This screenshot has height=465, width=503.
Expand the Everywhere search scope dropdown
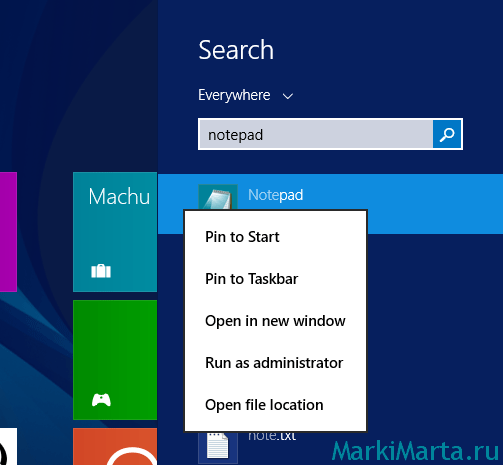pos(246,96)
